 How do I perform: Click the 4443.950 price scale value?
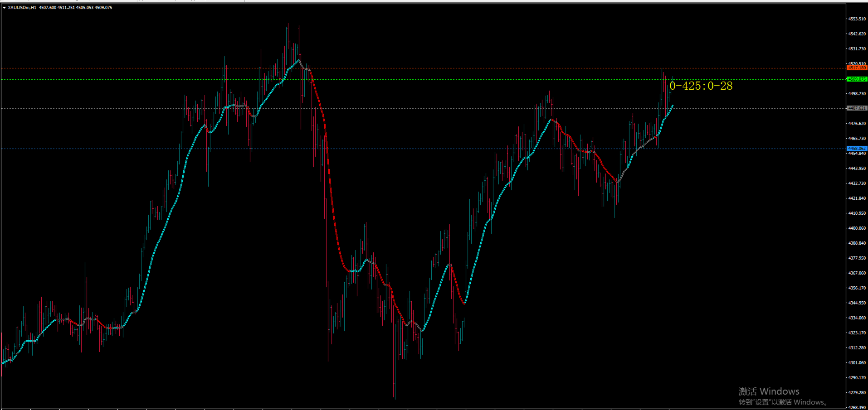857,169
